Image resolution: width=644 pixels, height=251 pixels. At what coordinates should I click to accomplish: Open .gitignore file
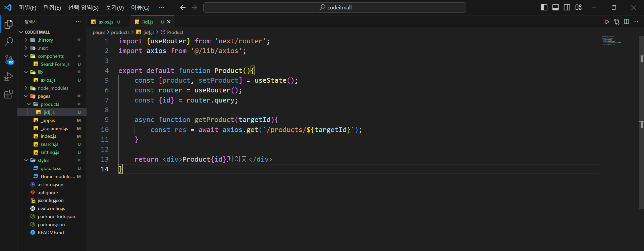pyautogui.click(x=52, y=193)
